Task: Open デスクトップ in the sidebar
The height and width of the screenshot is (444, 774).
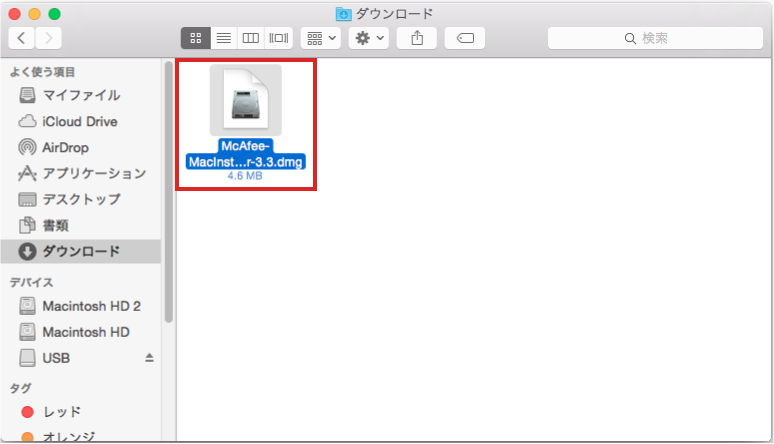Action: (x=80, y=199)
